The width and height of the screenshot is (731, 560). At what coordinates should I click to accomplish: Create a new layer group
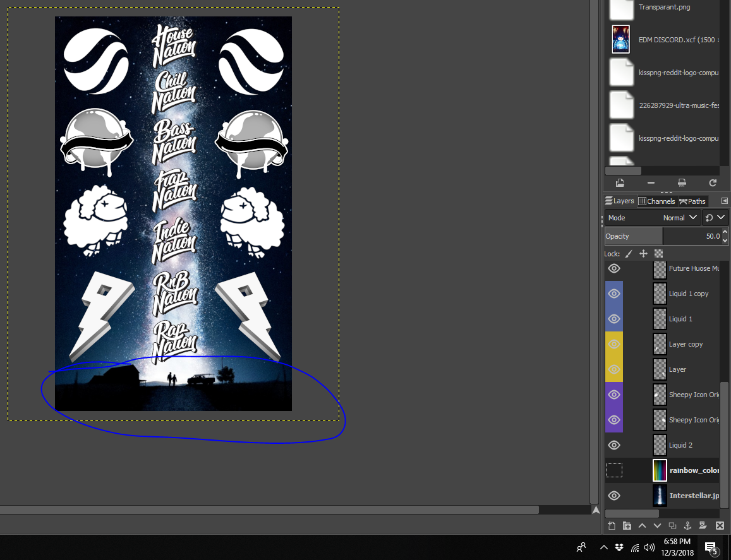click(627, 525)
